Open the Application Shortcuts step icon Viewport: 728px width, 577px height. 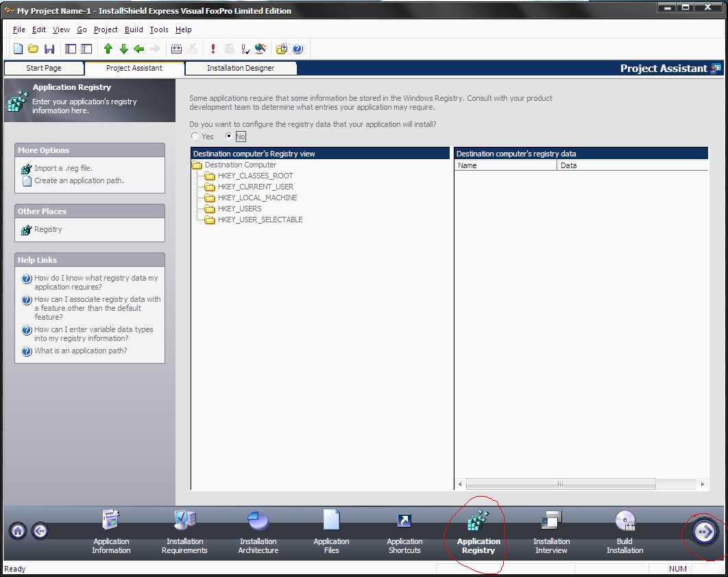(404, 521)
